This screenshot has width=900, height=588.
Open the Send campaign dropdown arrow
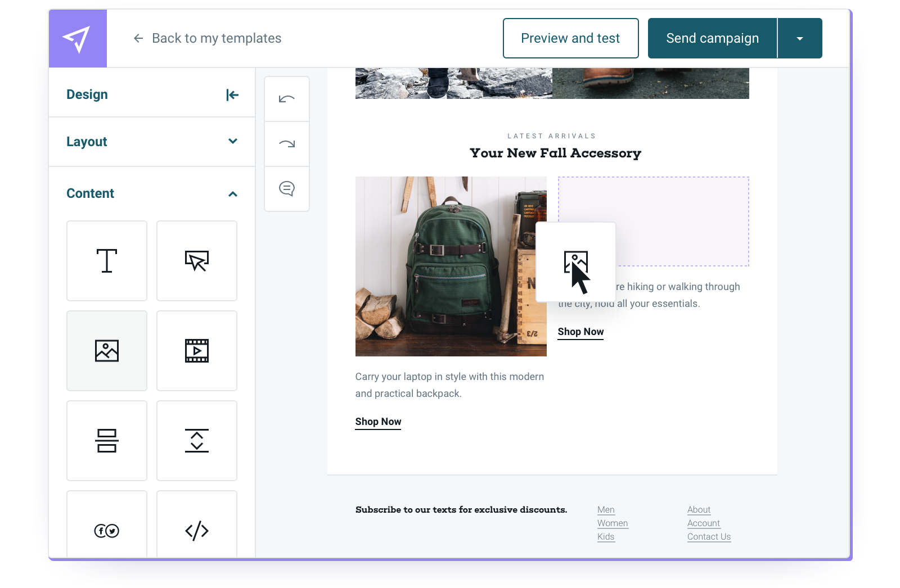[799, 38]
